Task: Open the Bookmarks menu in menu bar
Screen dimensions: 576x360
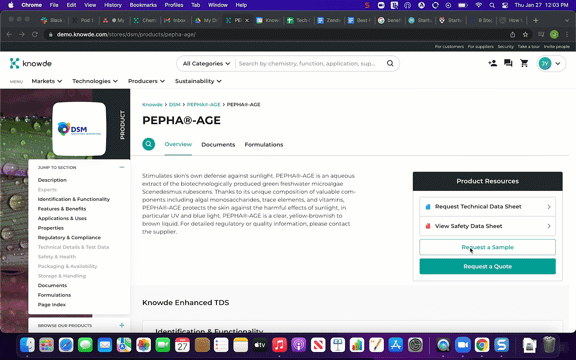Action: [x=143, y=5]
